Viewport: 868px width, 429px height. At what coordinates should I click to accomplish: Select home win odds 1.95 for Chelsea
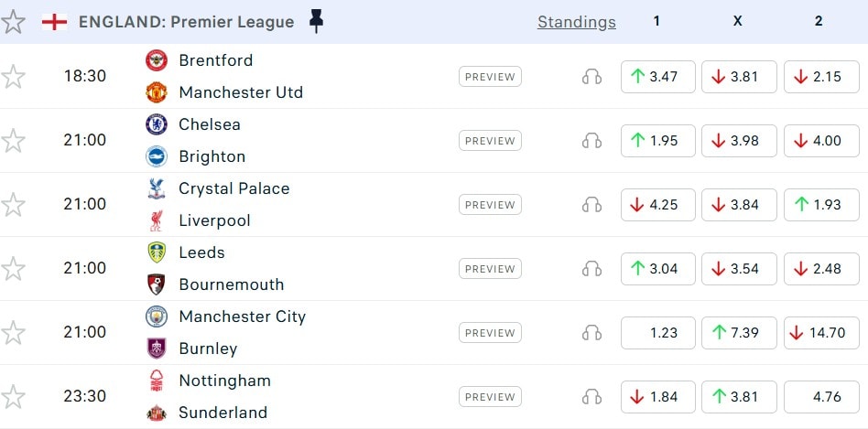pyautogui.click(x=657, y=141)
